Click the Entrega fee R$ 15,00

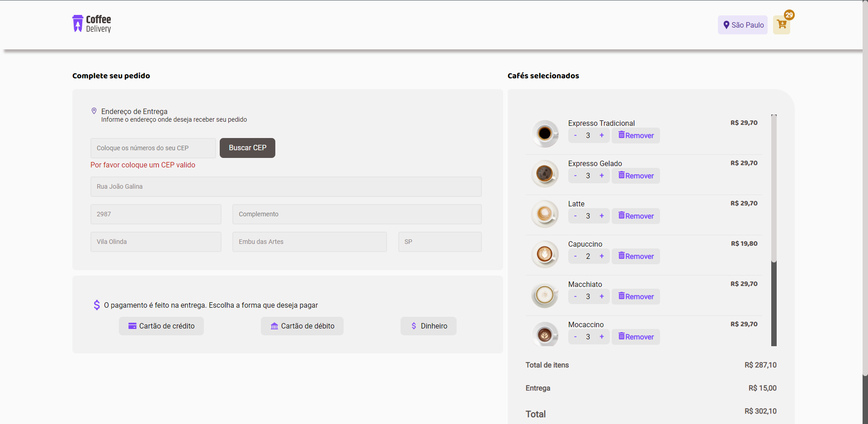coord(762,388)
